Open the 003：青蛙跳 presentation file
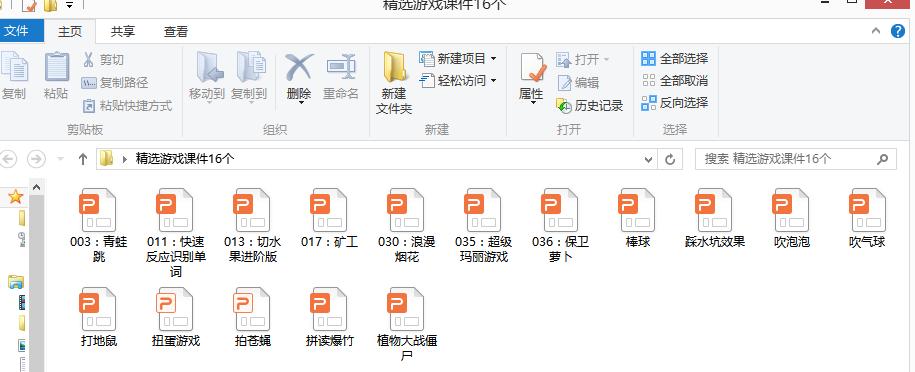 tap(98, 210)
